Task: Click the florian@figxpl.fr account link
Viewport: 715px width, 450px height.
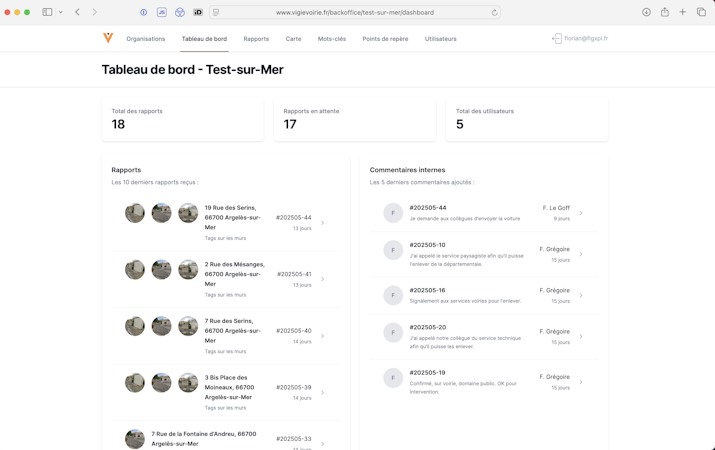Action: pyautogui.click(x=586, y=39)
